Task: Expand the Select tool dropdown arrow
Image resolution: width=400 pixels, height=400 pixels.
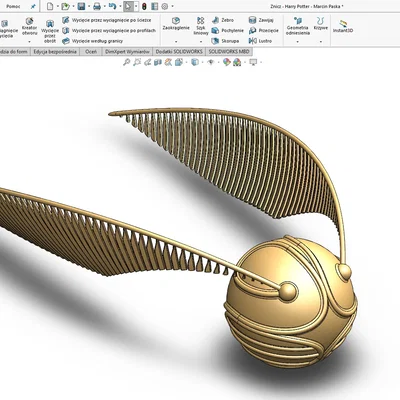Action: [136, 6]
